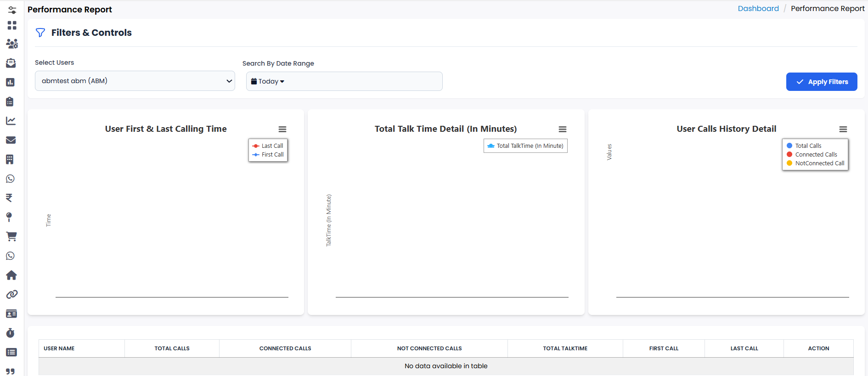Click the grid dashboard icon in the sidebar
868x376 pixels.
pos(12,25)
